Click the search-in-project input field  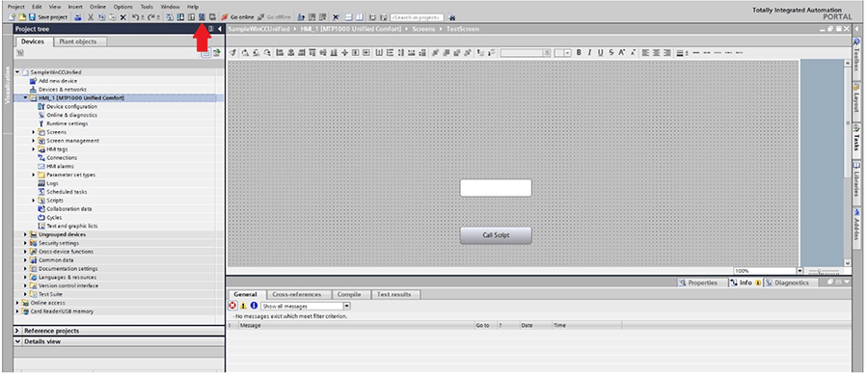[417, 17]
